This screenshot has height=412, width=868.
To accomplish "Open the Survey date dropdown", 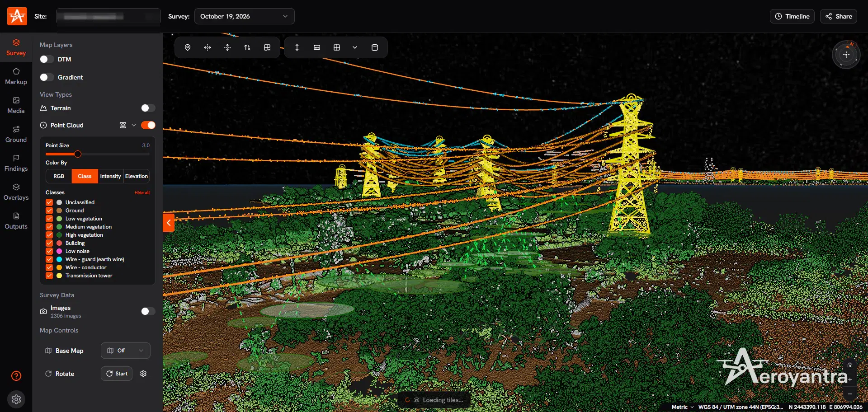I will coord(244,16).
